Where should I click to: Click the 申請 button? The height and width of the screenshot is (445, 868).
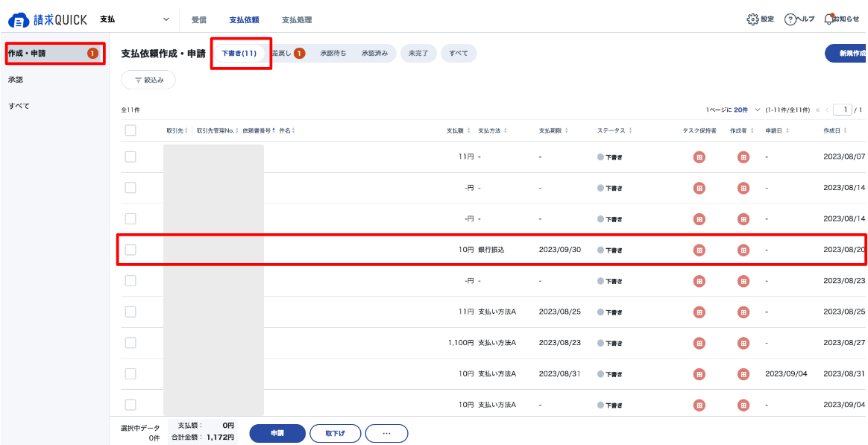277,433
